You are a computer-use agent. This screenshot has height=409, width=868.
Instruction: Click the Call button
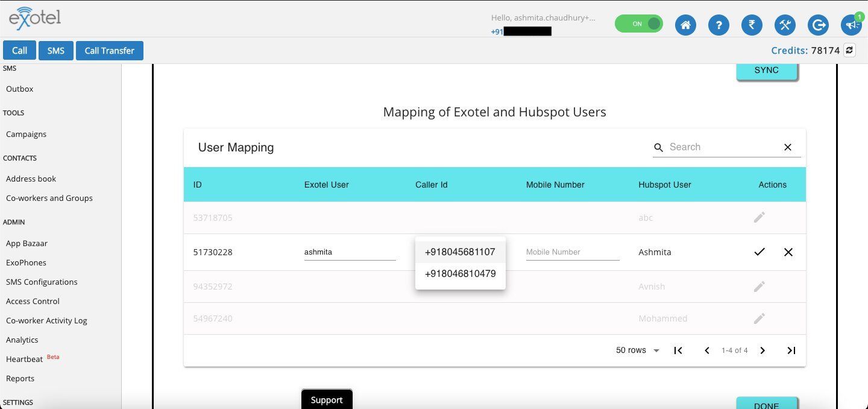coord(19,51)
